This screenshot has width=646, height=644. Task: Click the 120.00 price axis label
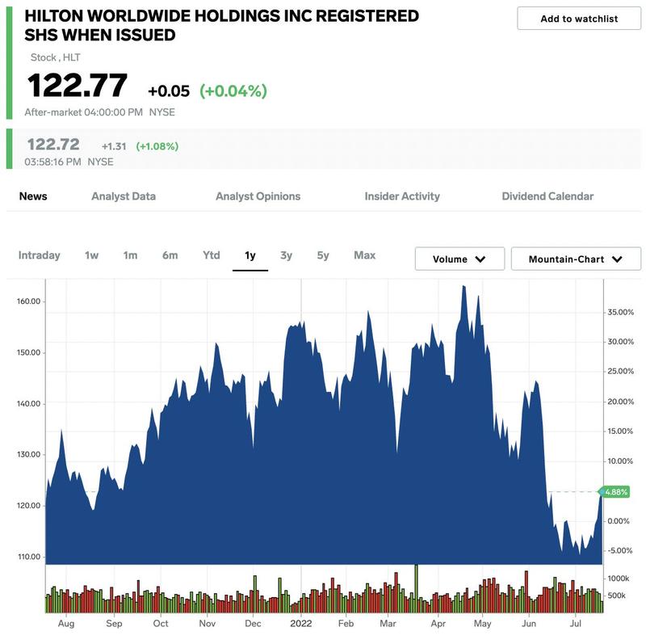click(x=29, y=506)
